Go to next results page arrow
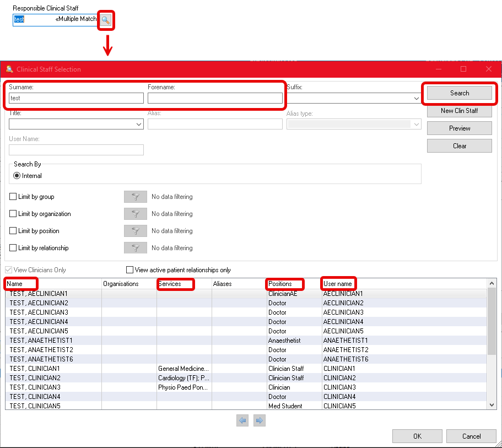 tap(260, 421)
